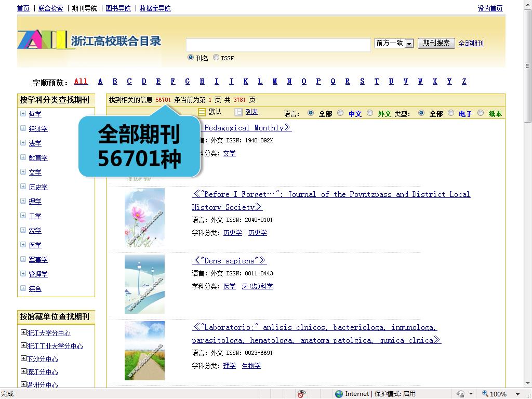The image size is (532, 399).
Task: Open 数据库导航 in top navigation
Action: [155, 8]
